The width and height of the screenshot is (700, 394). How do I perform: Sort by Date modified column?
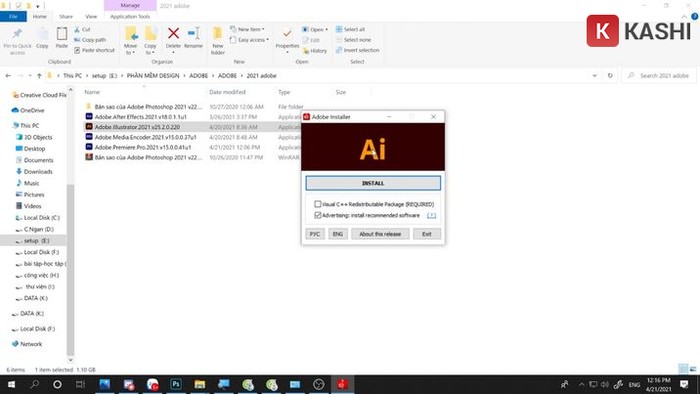click(227, 92)
